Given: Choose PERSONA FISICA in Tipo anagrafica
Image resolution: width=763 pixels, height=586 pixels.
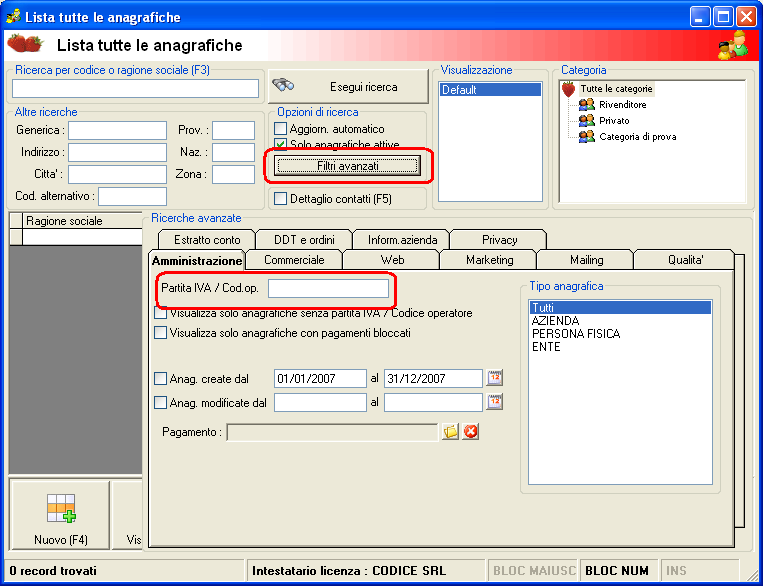Looking at the screenshot, I should pos(576,334).
